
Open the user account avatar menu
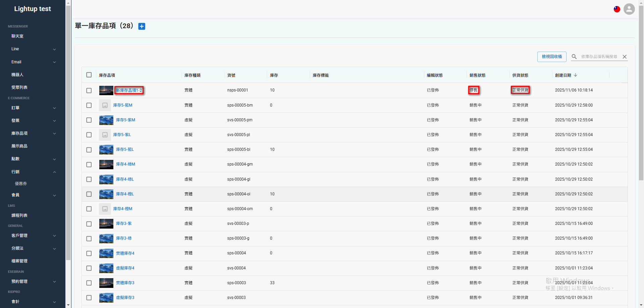pyautogui.click(x=629, y=9)
